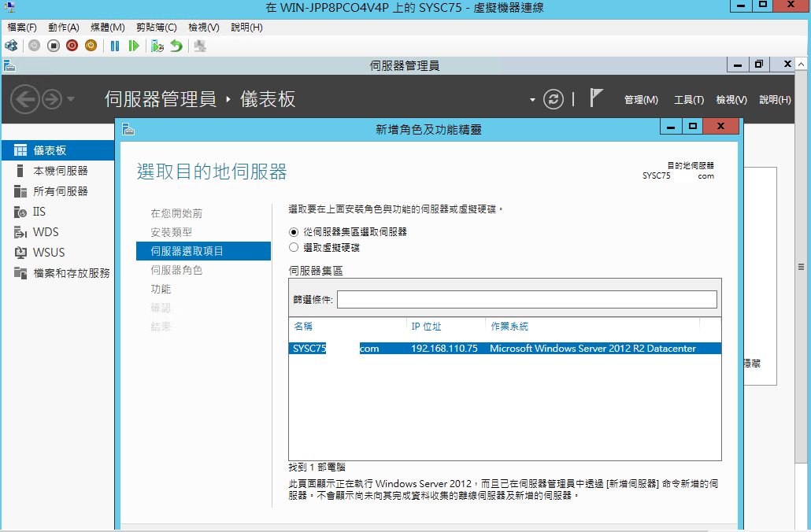Turn off the virtual machine

coord(54,46)
